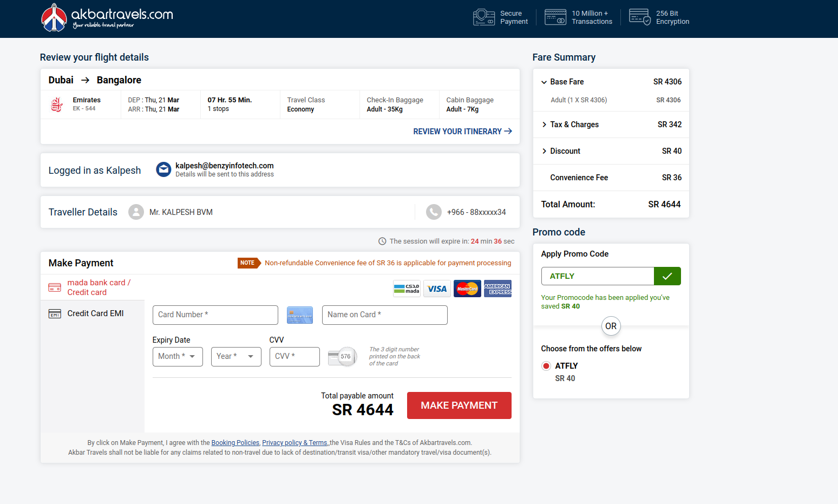Click the promocode applied saved SR 40 message
Screen dimensions: 838x504
pyautogui.click(x=605, y=302)
